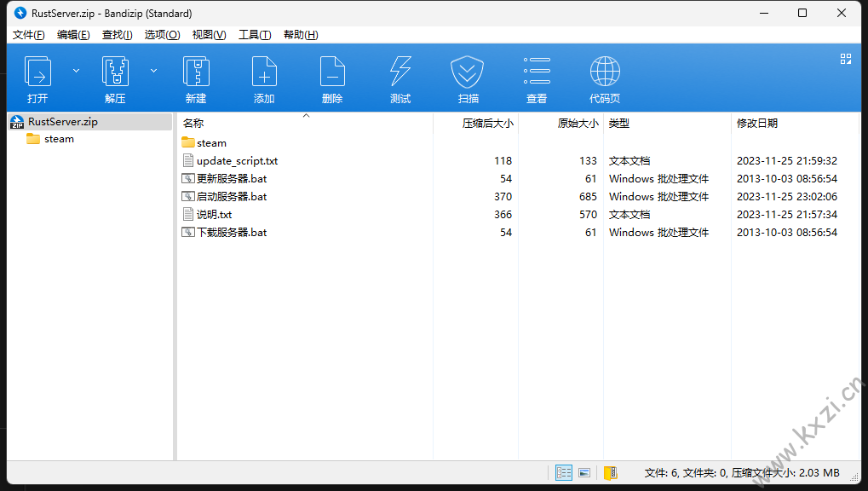868x491 pixels.
Task: Click the date 2023-11-25 21:59:32
Action: [786, 161]
